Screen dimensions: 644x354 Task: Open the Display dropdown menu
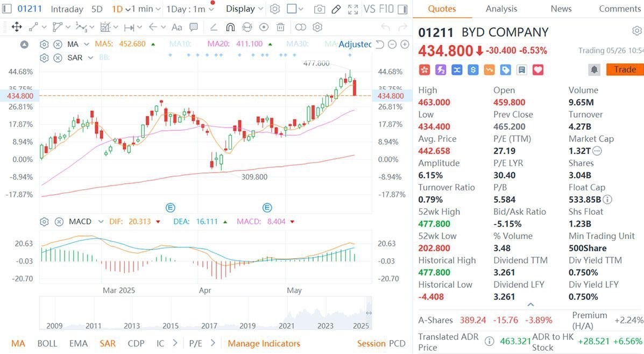coord(245,9)
